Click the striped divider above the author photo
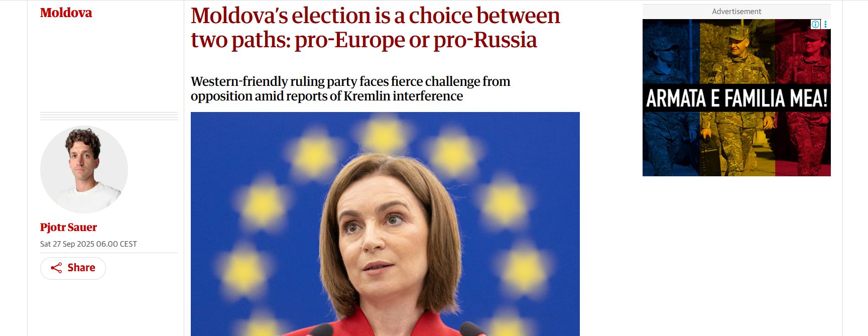Image resolution: width=868 pixels, height=336 pixels. pos(109,116)
